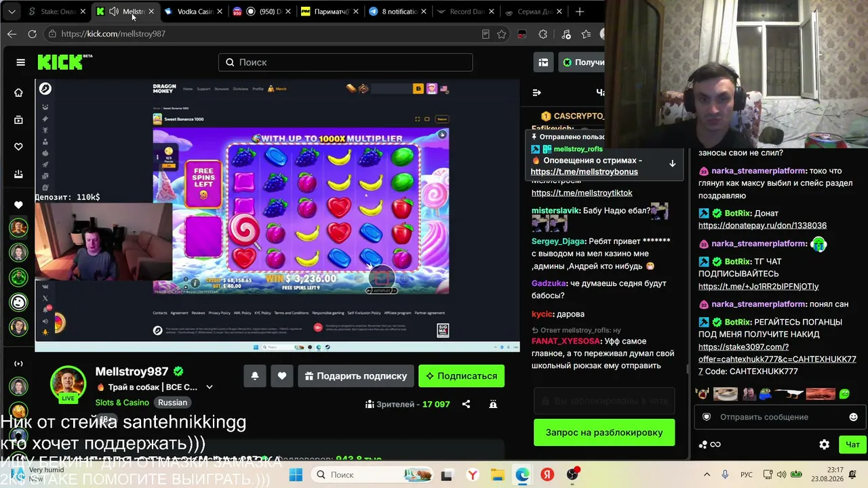
Task: Open the Kick hamburger menu
Action: click(x=20, y=62)
